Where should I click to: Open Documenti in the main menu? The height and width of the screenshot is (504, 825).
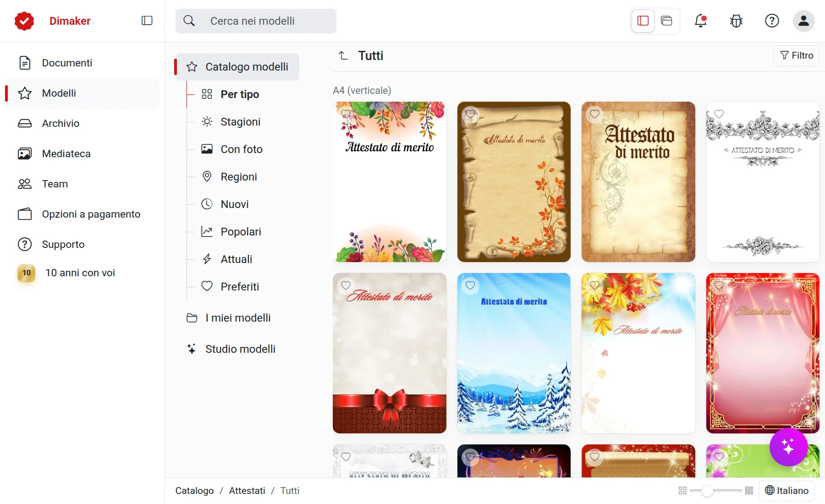point(82,63)
